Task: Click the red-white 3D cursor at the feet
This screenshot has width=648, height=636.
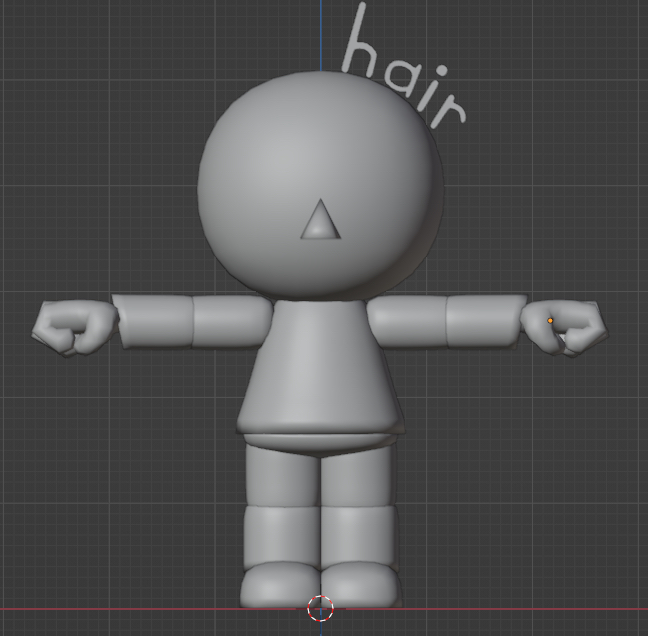Action: [x=320, y=608]
